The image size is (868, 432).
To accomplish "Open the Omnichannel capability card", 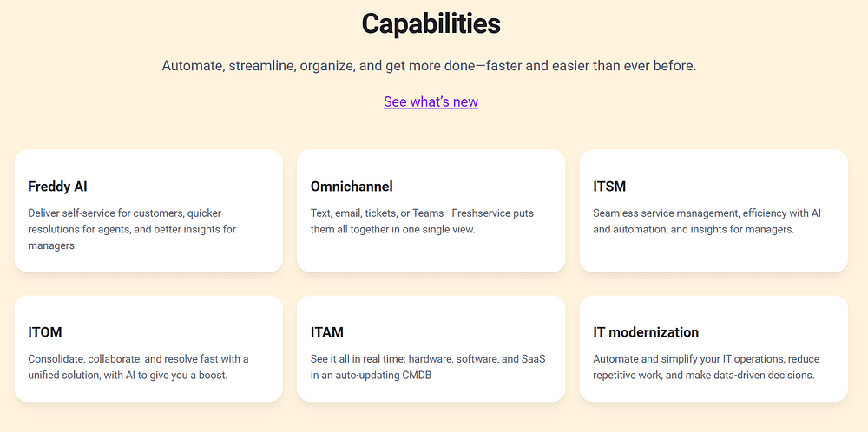I will point(431,211).
